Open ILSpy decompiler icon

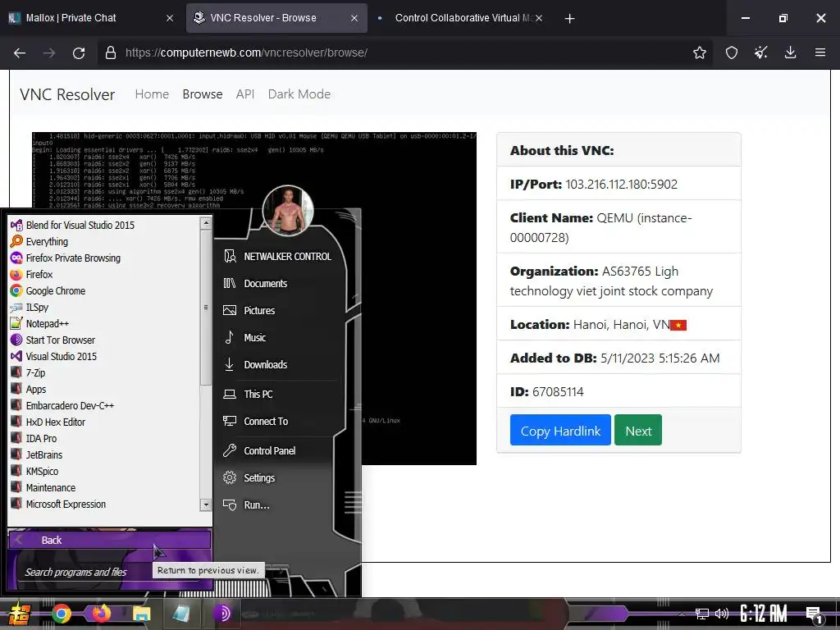[x=16, y=308]
